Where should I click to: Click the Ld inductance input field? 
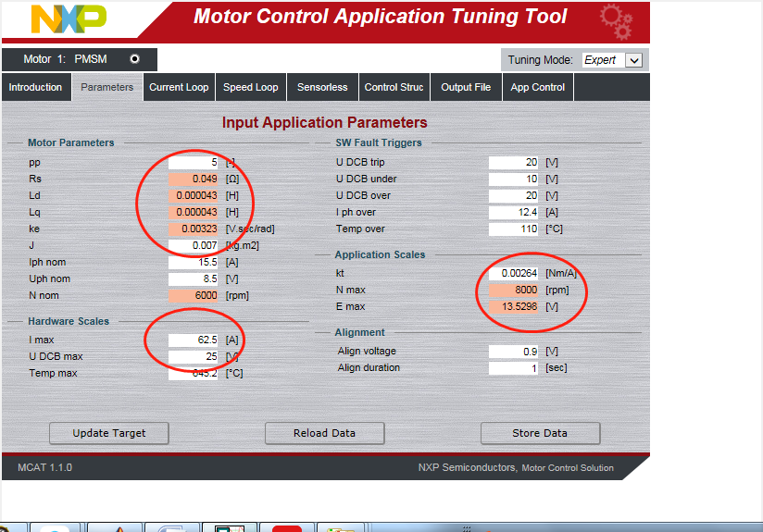(194, 195)
